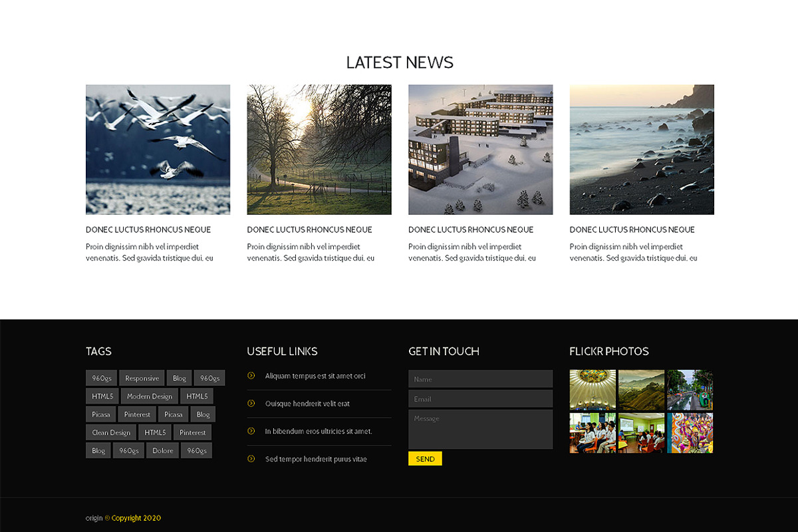The width and height of the screenshot is (798, 532).
Task: View the Flickr photo of ornate dome ceiling
Action: (593, 390)
